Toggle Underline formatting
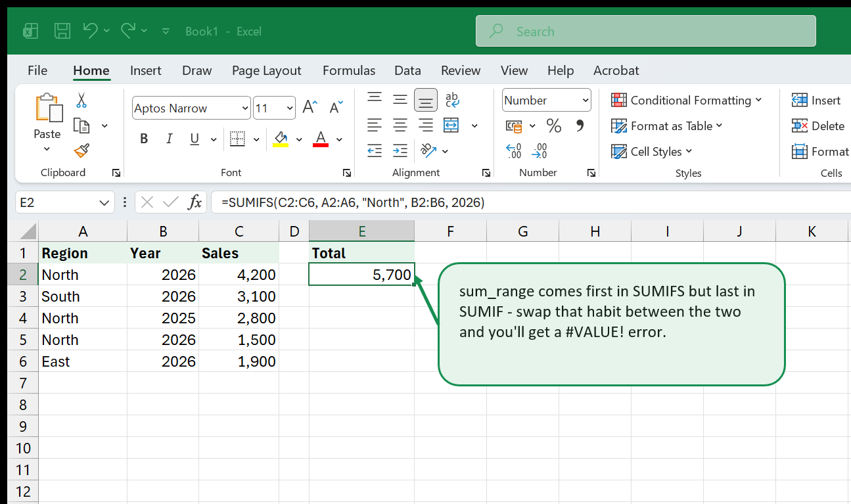 (195, 139)
